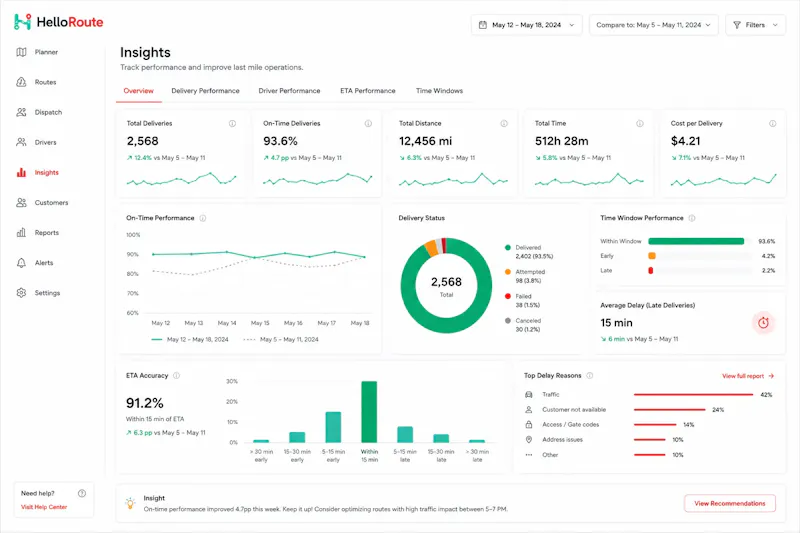Click the Access / Gate codes lock icon
This screenshot has width=800, height=533.
pyautogui.click(x=529, y=424)
